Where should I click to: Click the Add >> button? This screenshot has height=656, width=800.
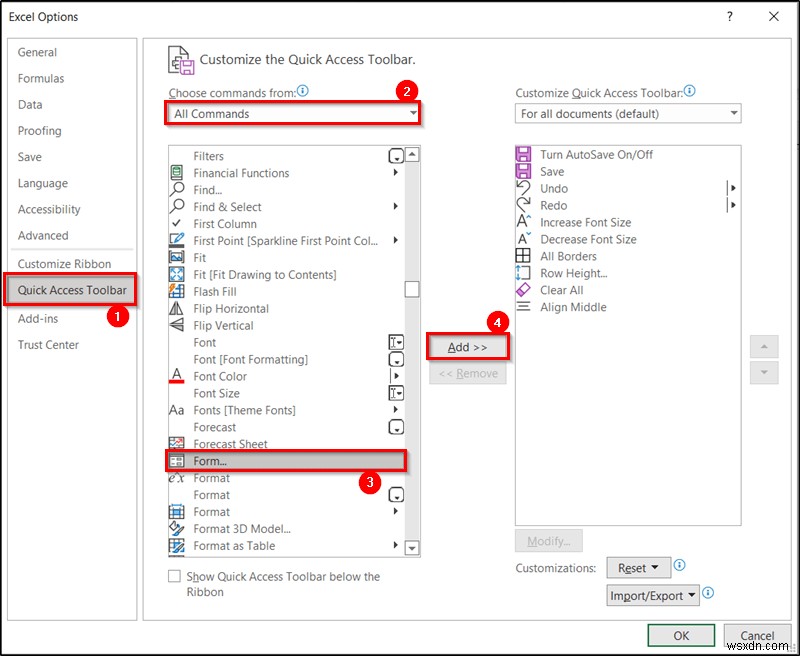point(467,347)
